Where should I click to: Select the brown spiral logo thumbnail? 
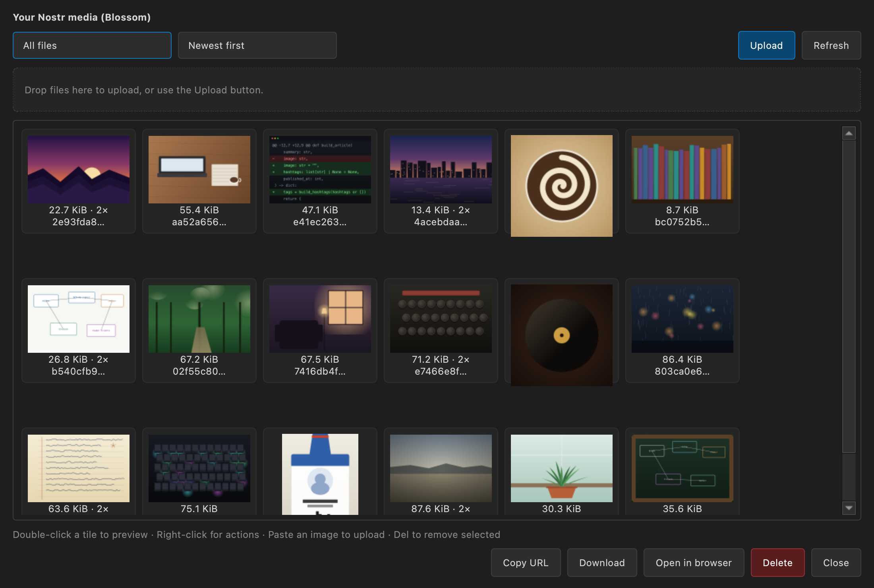562,186
